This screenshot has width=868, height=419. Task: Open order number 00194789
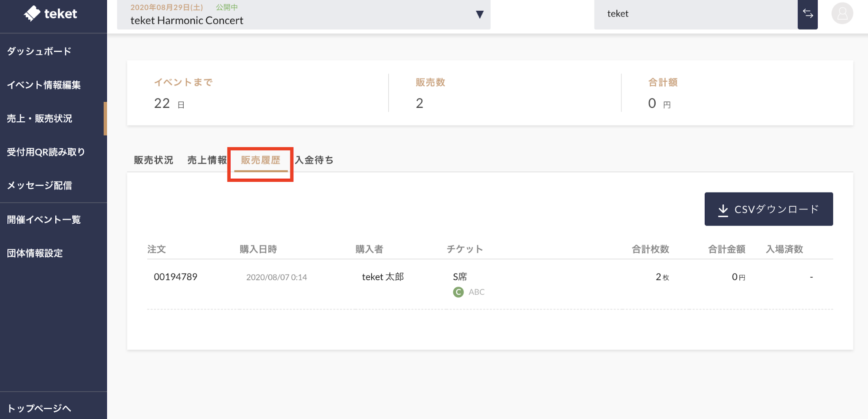(175, 277)
